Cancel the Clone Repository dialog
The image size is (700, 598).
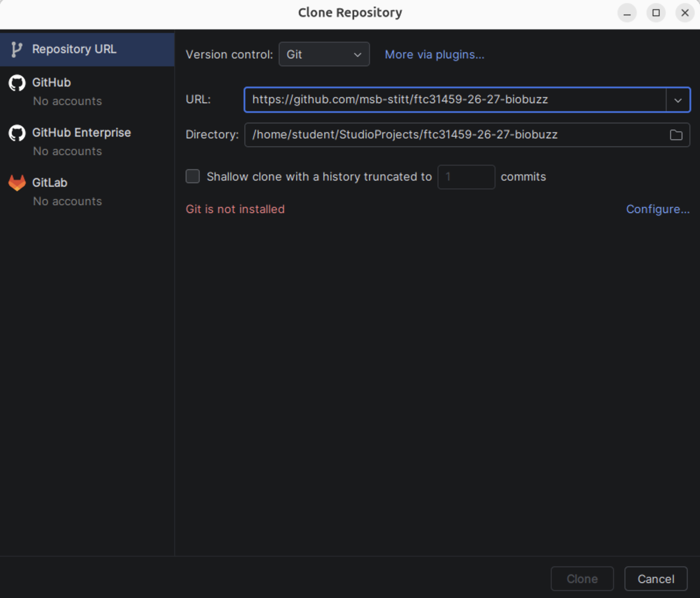(656, 579)
